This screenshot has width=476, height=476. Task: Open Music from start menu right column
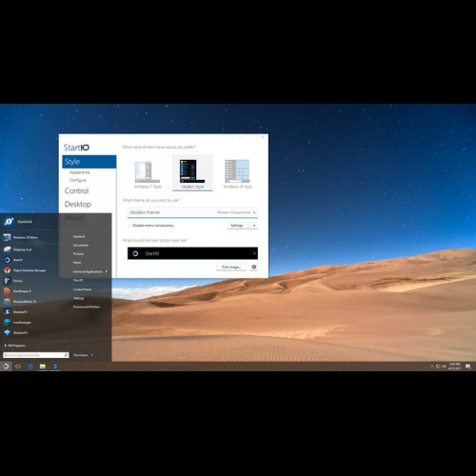click(77, 263)
